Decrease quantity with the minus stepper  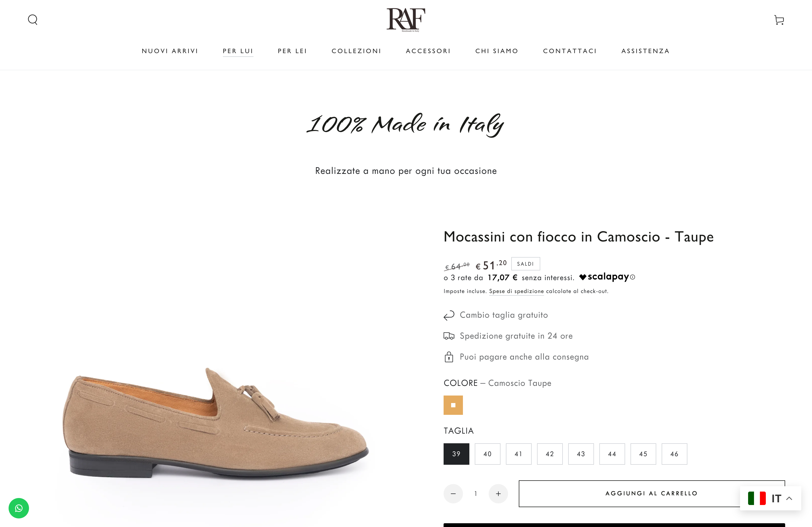pyautogui.click(x=453, y=493)
